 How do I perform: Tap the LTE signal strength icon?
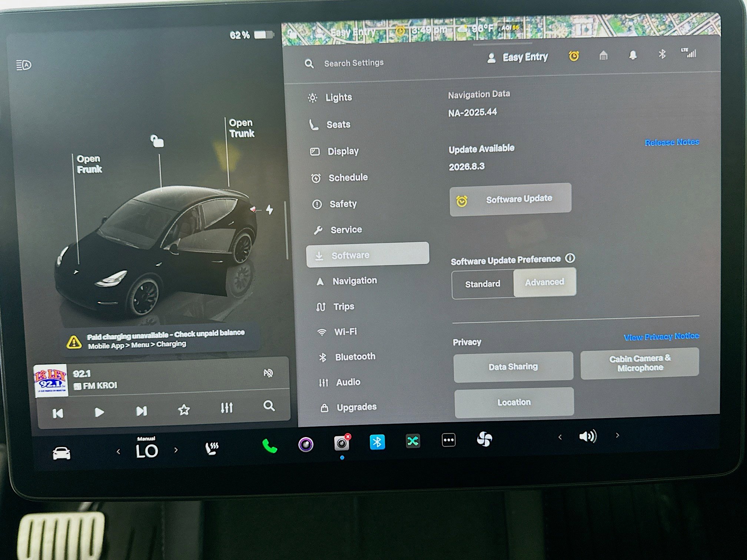[x=688, y=53]
